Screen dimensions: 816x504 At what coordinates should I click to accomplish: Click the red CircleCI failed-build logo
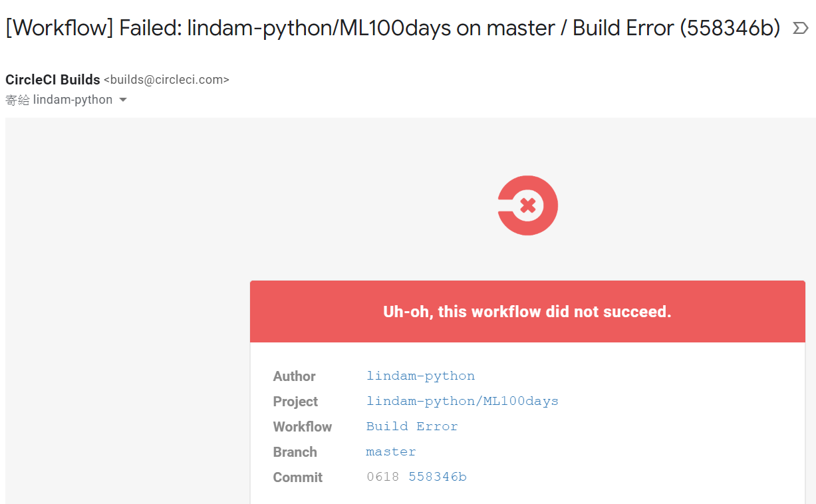coord(527,205)
